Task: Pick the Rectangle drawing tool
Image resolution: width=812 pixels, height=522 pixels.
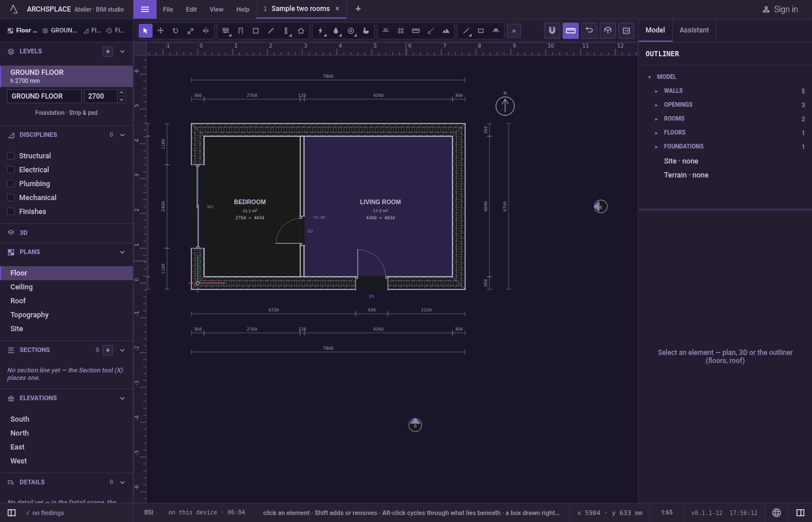Action: point(481,31)
